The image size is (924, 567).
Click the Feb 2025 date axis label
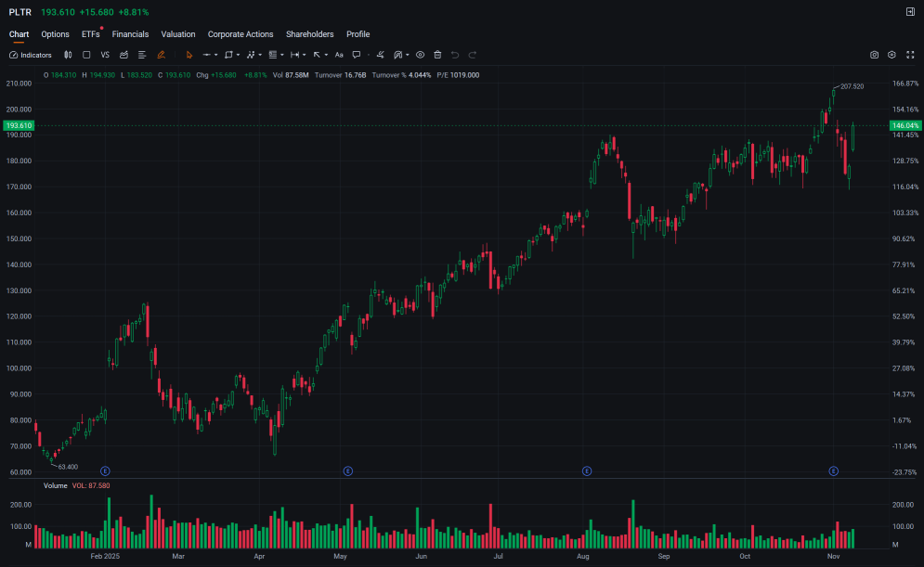click(x=105, y=557)
